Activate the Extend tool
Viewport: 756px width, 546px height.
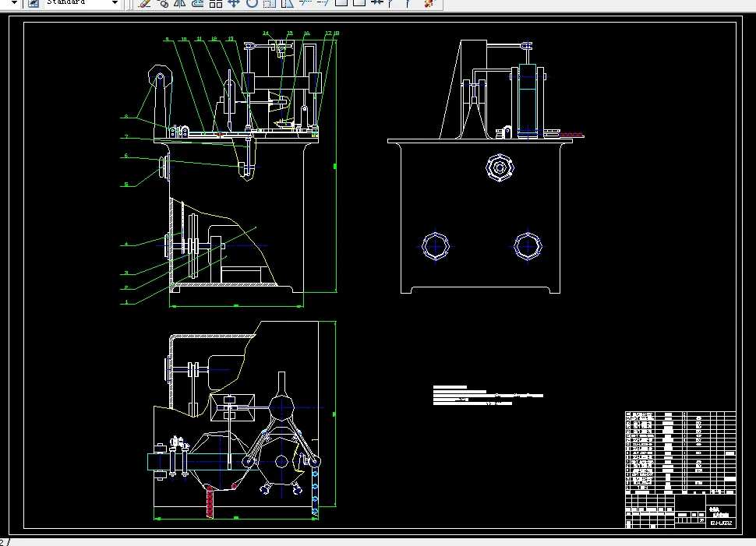pyautogui.click(x=323, y=3)
